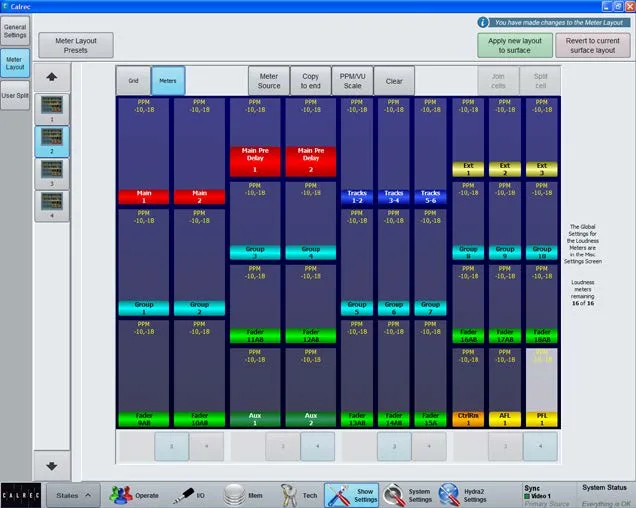The height and width of the screenshot is (508, 636).
Task: Select the Fader 11AB meter cell
Action: pyautogui.click(x=255, y=304)
